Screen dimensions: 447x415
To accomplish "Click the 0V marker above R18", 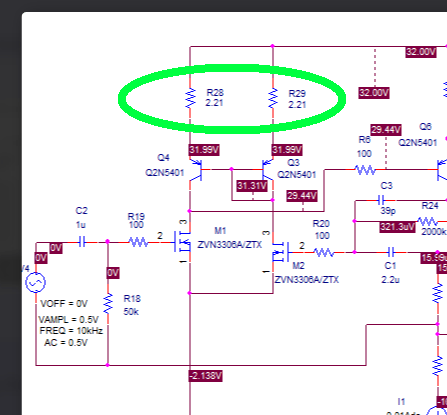I will pos(113,273).
